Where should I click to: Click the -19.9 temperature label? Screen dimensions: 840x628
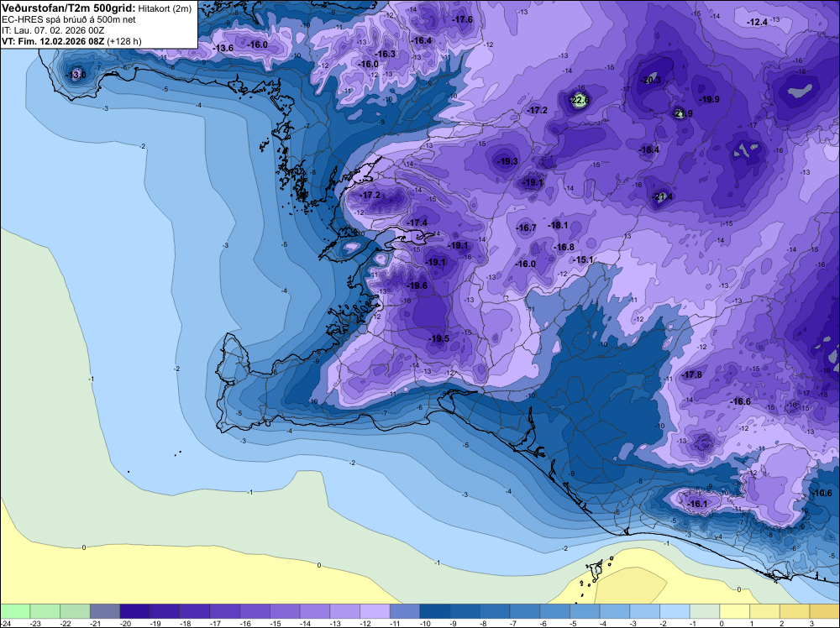click(709, 100)
